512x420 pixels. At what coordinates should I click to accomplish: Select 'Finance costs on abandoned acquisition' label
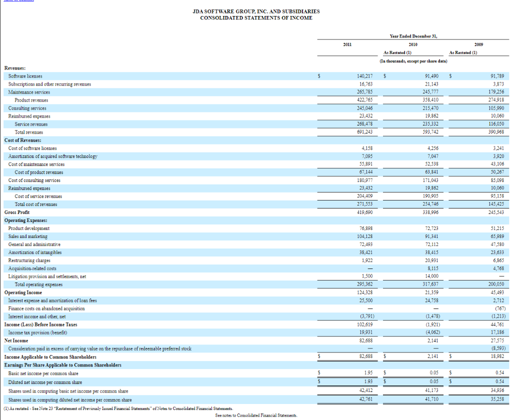pos(46,308)
